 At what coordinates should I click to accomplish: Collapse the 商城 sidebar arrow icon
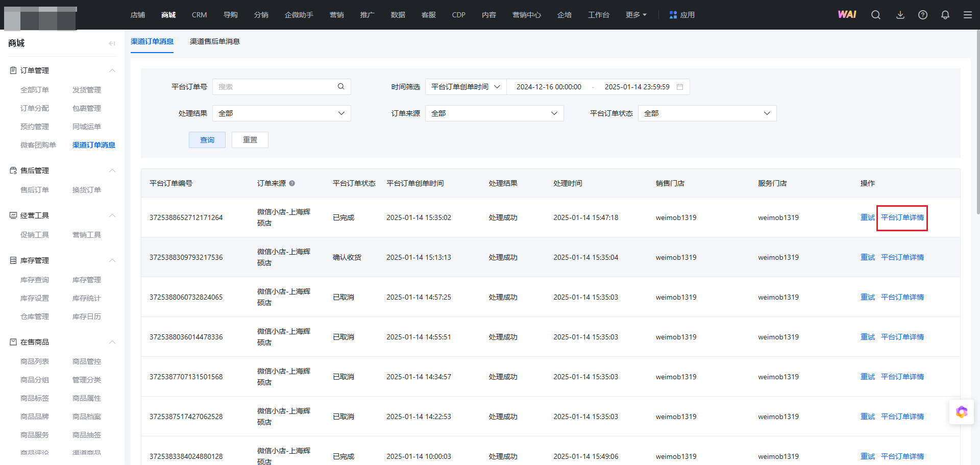point(112,43)
